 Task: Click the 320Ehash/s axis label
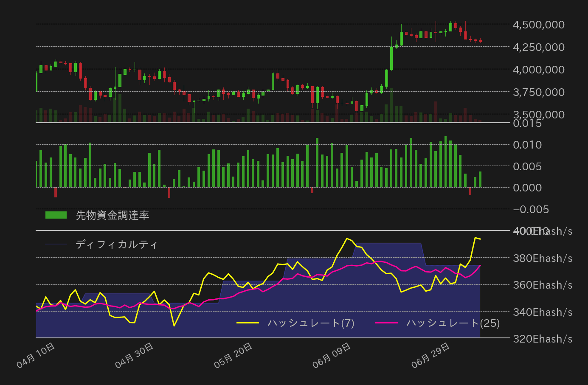tap(543, 339)
